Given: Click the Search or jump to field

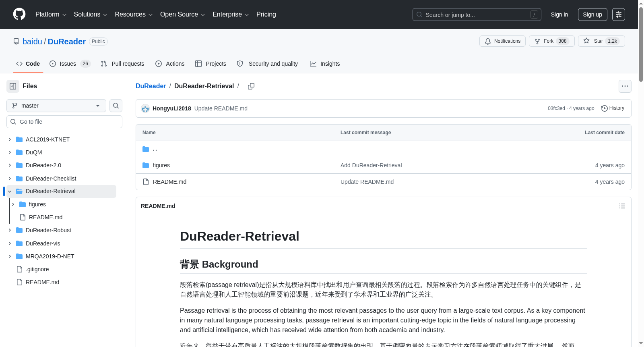Looking at the screenshot, I should tap(477, 15).
